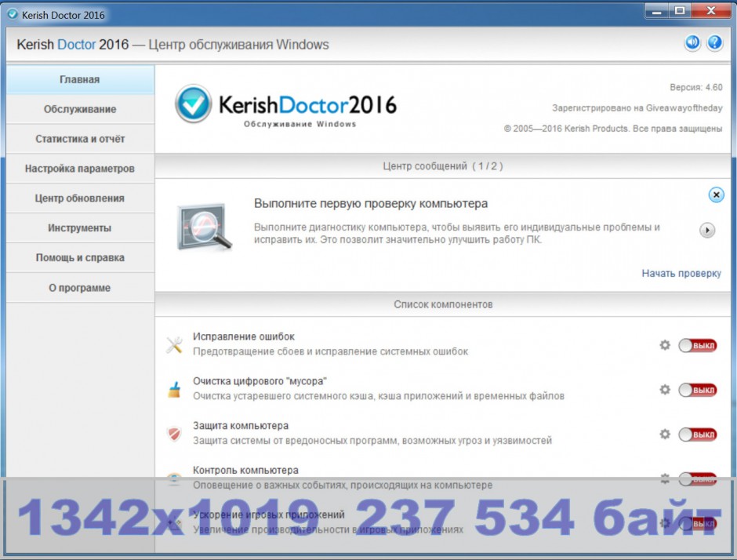
Task: Enable the Исправление ошибок toggle
Action: [x=697, y=346]
